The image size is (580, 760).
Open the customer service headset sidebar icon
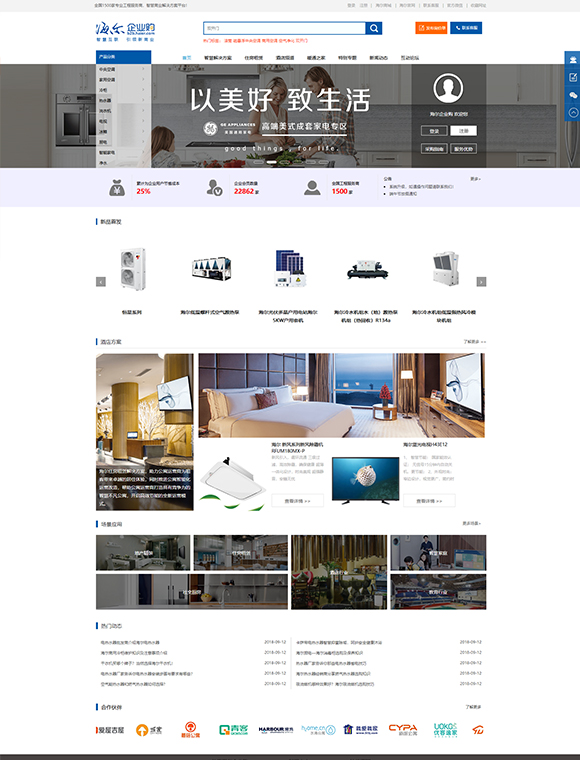573,60
